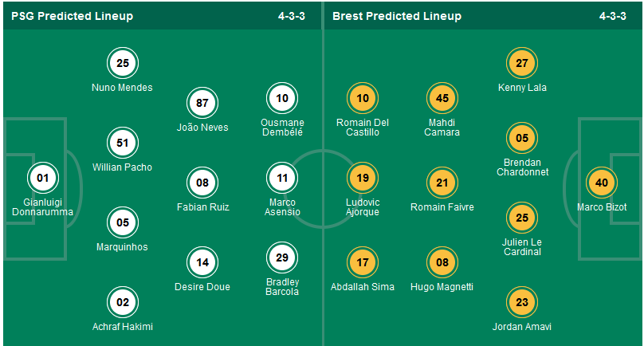Viewport: 644px width, 346px height.
Task: Select Abdallah Sima's number 17 badge
Action: pyautogui.click(x=363, y=262)
